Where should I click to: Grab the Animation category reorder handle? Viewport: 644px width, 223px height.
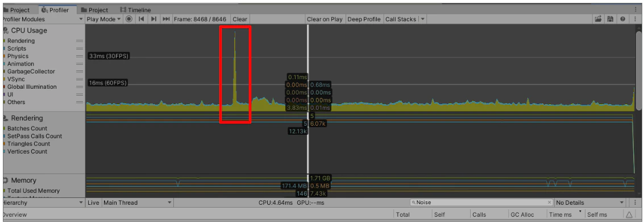(80, 64)
